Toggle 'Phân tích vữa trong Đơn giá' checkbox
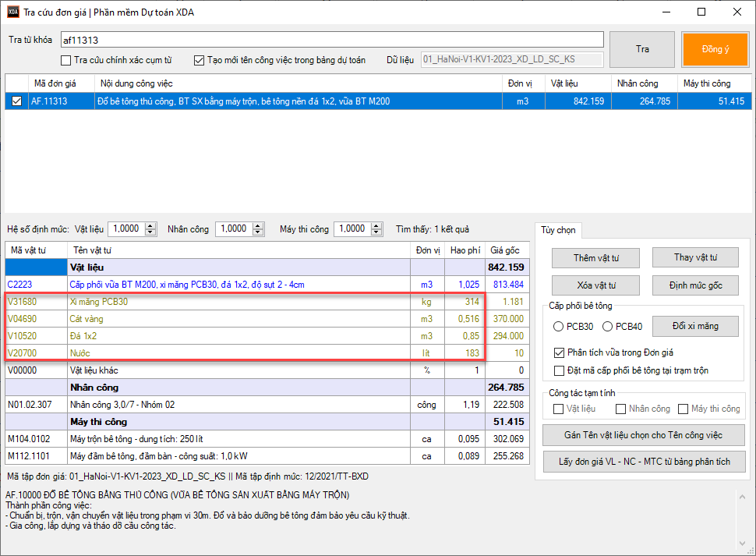Viewport: 756px width, 556px height. [559, 353]
